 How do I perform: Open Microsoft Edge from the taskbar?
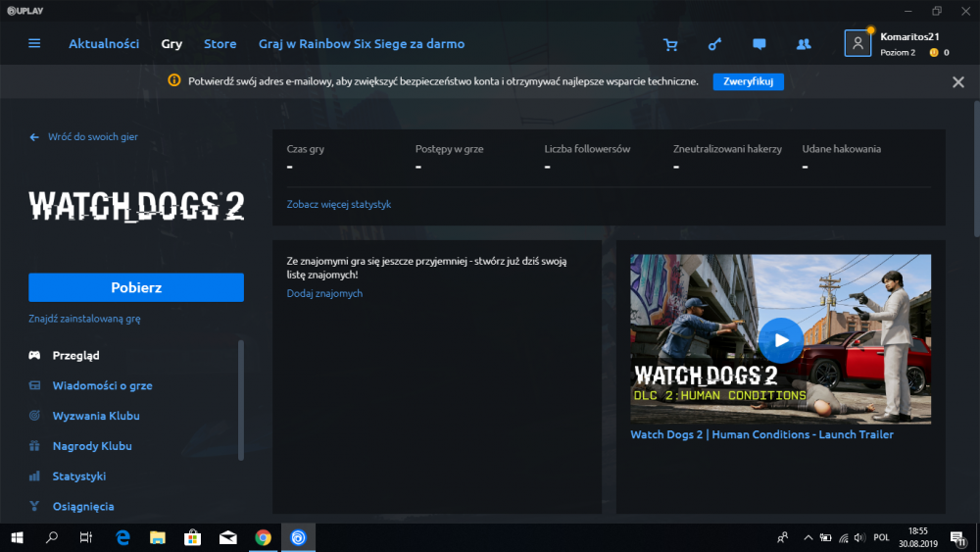click(x=123, y=537)
